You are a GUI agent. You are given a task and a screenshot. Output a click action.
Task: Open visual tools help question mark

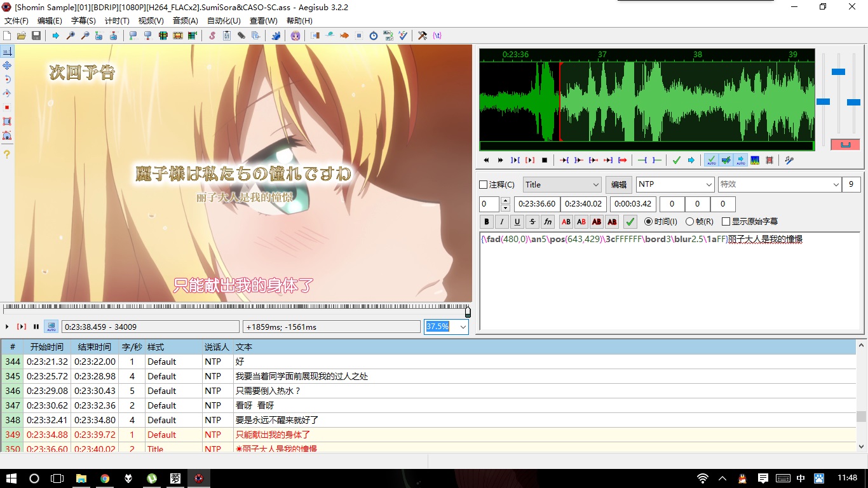7,154
